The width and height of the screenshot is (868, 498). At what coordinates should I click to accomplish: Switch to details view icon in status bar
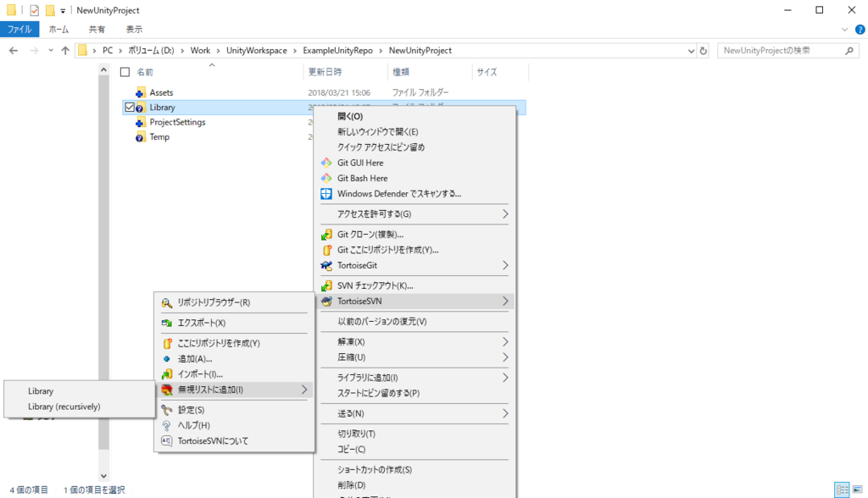pos(842,490)
